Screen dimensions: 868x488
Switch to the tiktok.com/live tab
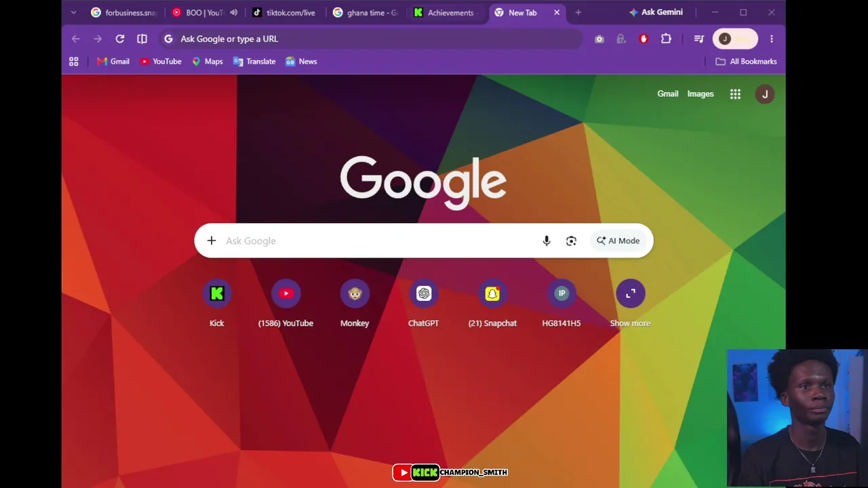tap(284, 12)
